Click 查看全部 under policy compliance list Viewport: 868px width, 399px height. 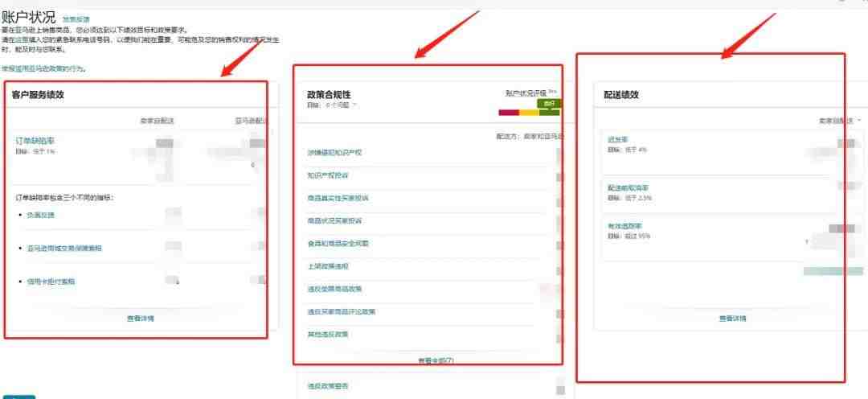436,360
